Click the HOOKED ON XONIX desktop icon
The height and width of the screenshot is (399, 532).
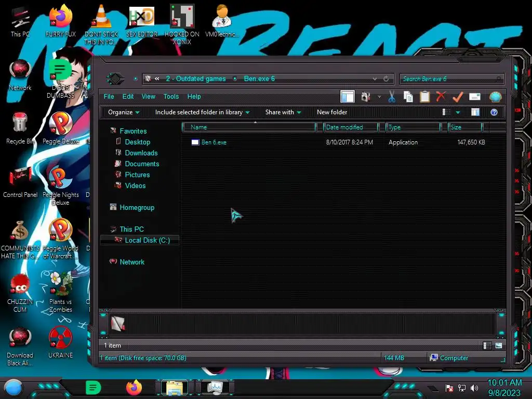[x=182, y=24]
